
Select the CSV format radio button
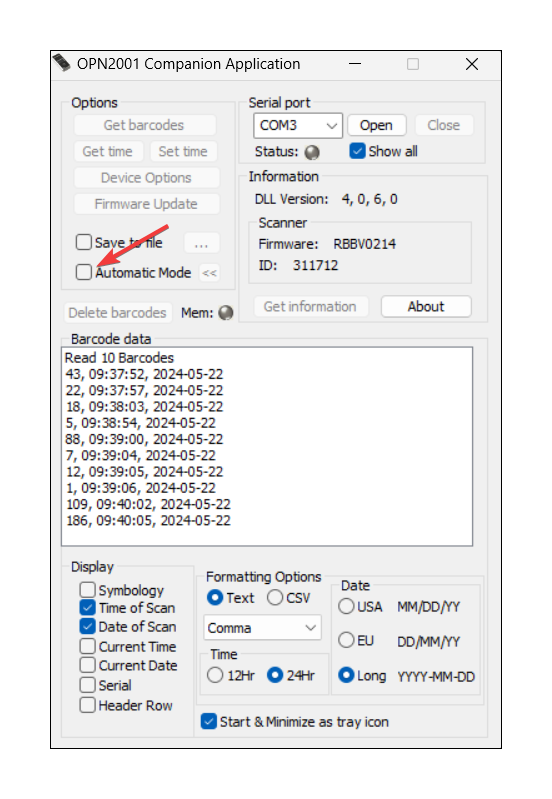coord(275,598)
